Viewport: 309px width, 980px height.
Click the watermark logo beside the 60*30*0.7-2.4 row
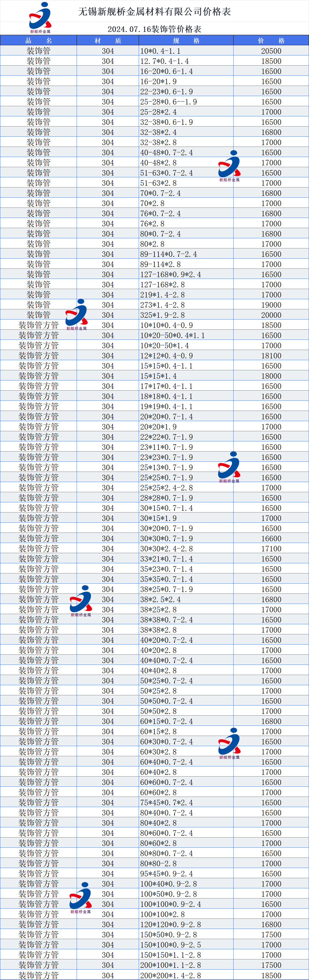click(x=229, y=743)
